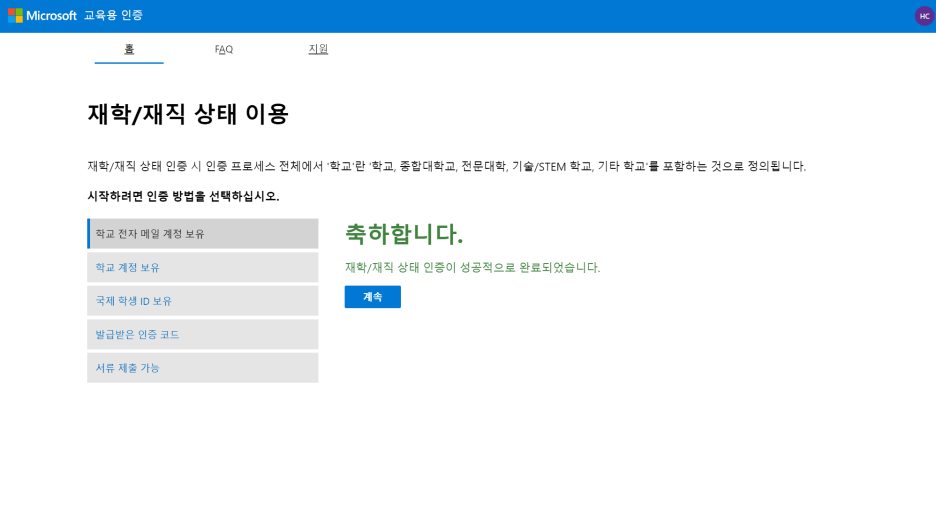Select the 홈 tab
This screenshot has height=507, width=936.
(129, 49)
